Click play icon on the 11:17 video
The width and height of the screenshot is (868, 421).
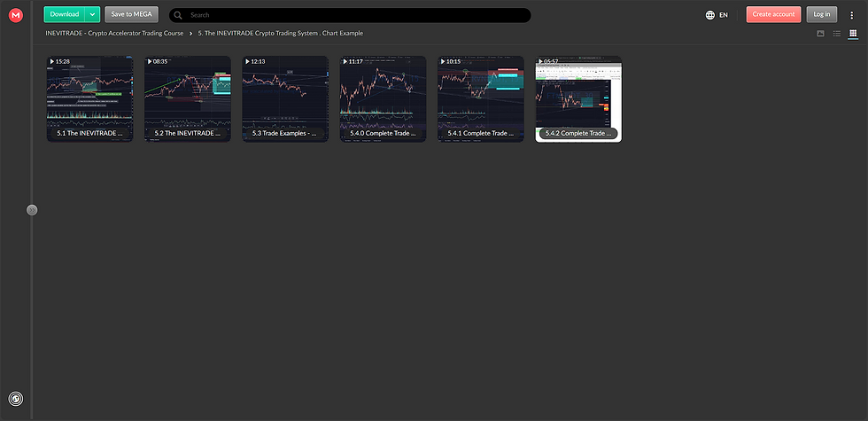[x=345, y=61]
